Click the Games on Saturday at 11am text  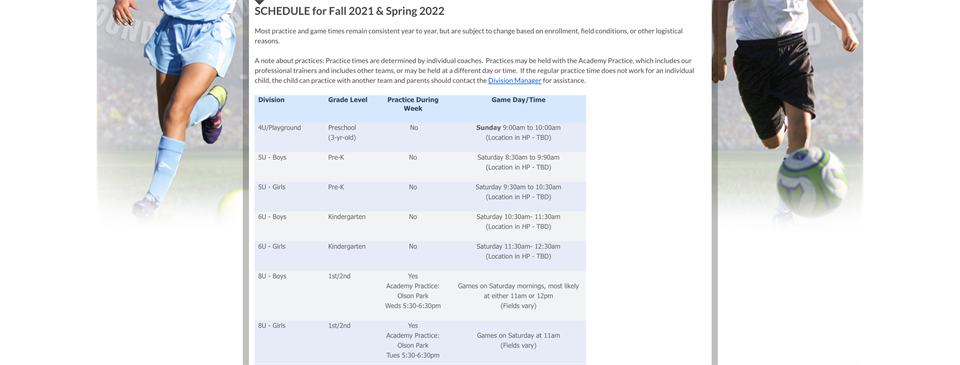pyautogui.click(x=518, y=336)
